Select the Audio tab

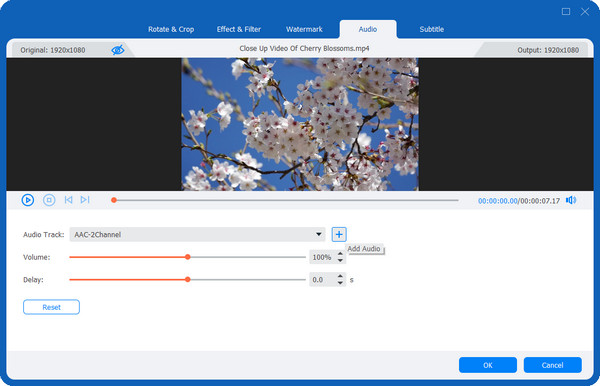point(368,29)
